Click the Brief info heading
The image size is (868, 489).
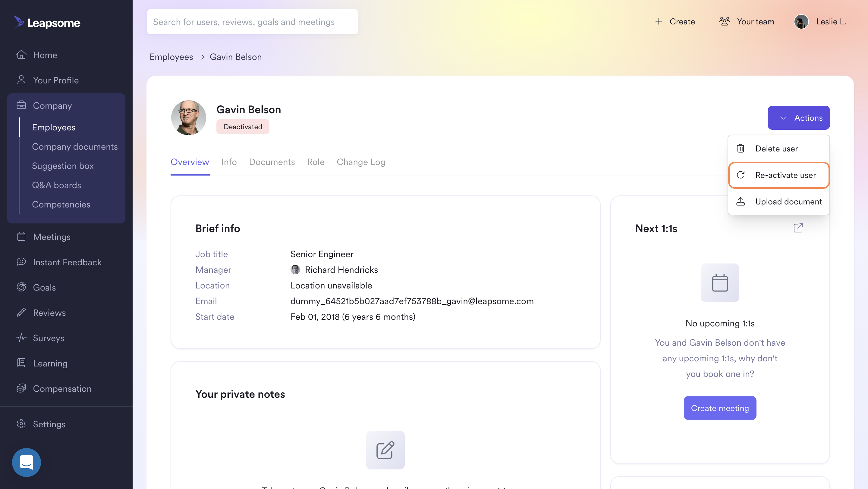coord(218,228)
